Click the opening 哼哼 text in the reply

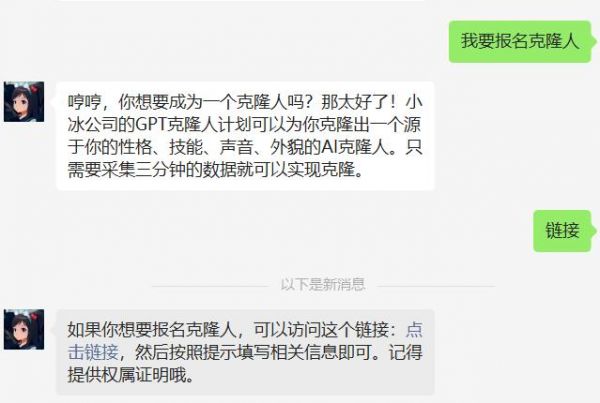coord(85,102)
